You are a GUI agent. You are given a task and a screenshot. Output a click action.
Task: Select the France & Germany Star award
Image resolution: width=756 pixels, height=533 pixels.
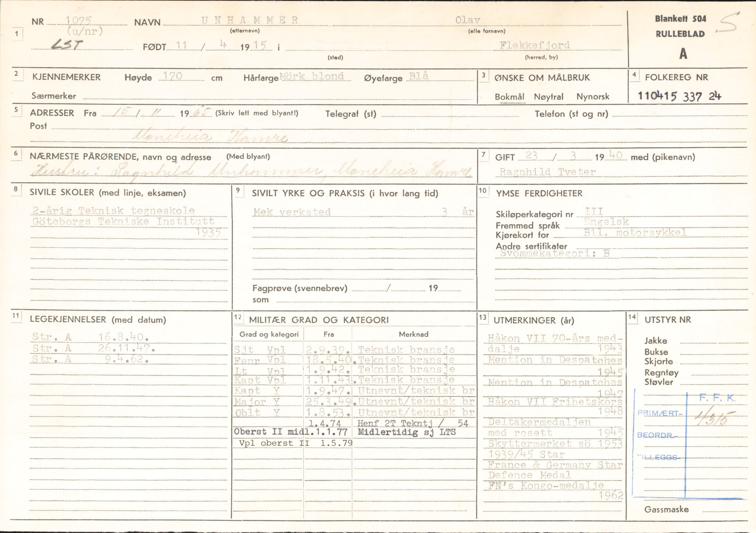555,465
